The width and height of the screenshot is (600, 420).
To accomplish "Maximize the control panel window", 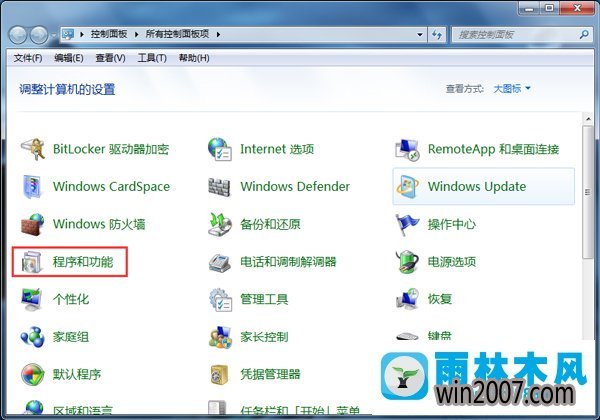I will pos(549,8).
